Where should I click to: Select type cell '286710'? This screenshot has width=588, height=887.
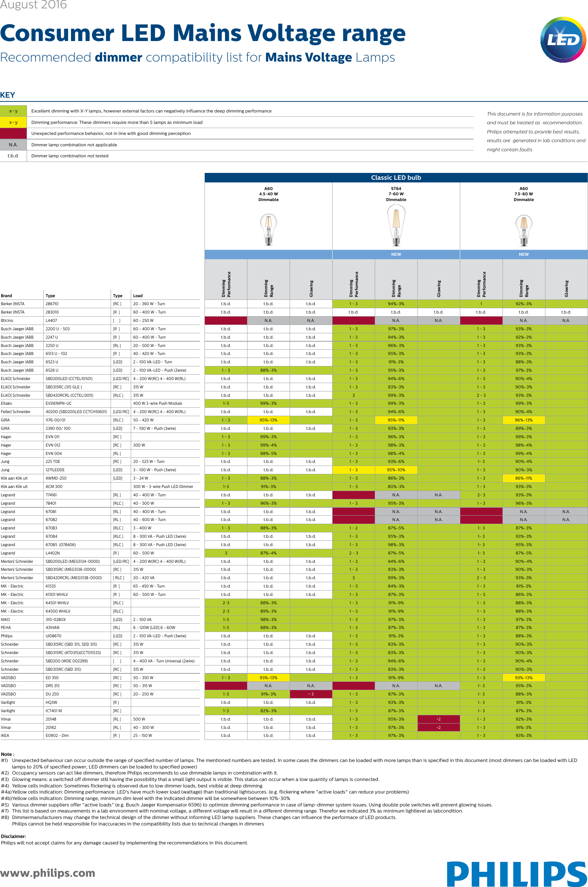coord(52,304)
